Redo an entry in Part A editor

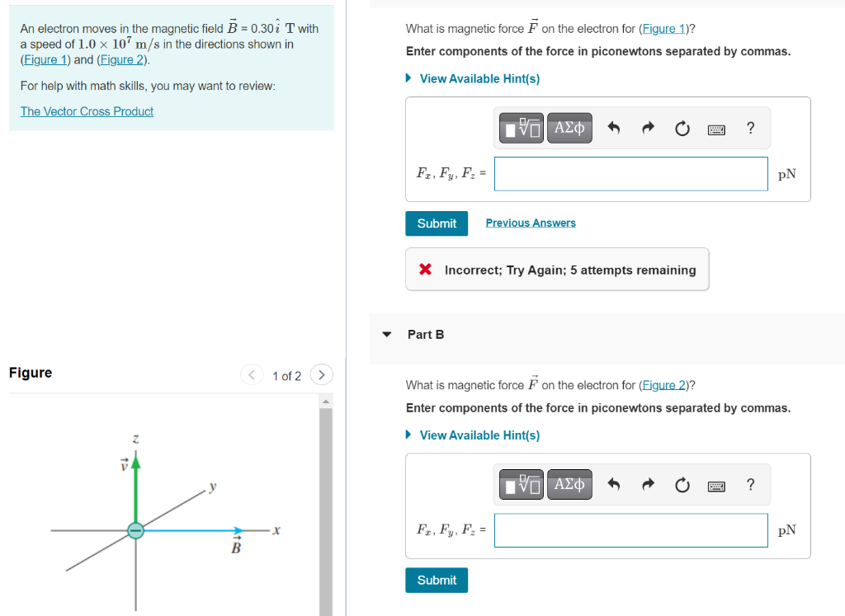(x=648, y=128)
